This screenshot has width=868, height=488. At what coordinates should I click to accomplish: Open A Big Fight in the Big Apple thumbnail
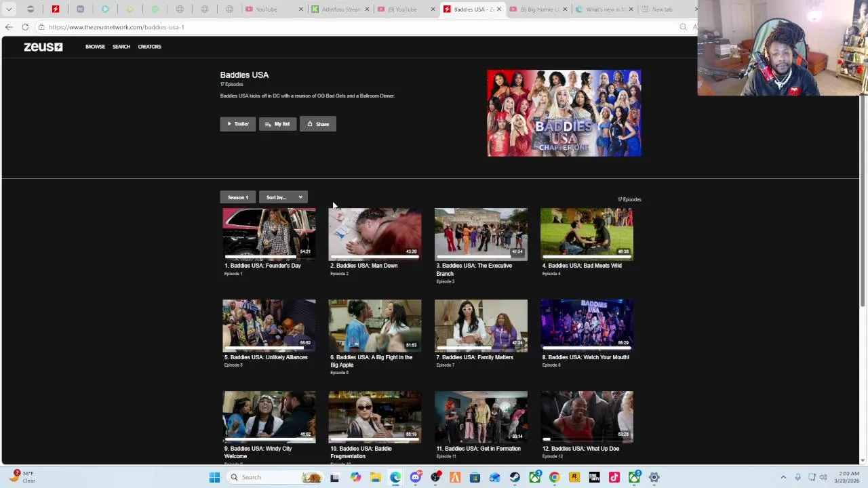(375, 325)
